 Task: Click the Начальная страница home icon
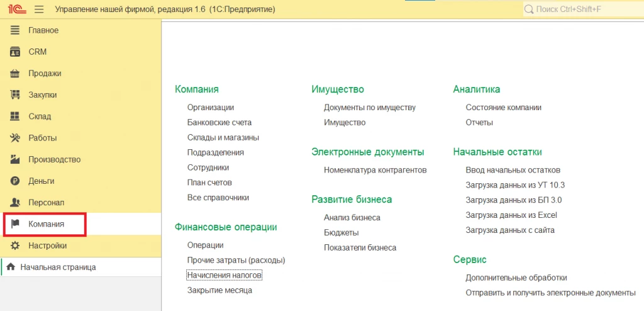coord(11,268)
